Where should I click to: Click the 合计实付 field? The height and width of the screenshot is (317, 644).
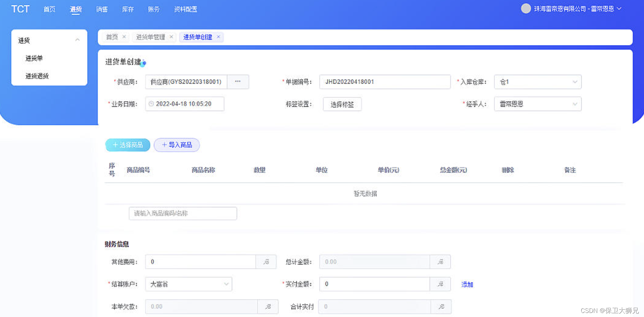click(x=374, y=307)
